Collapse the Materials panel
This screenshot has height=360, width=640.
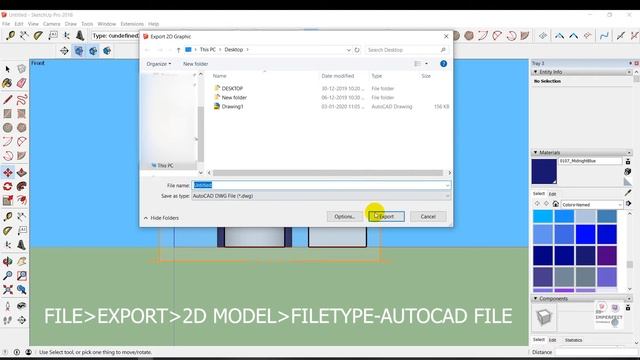[535, 152]
